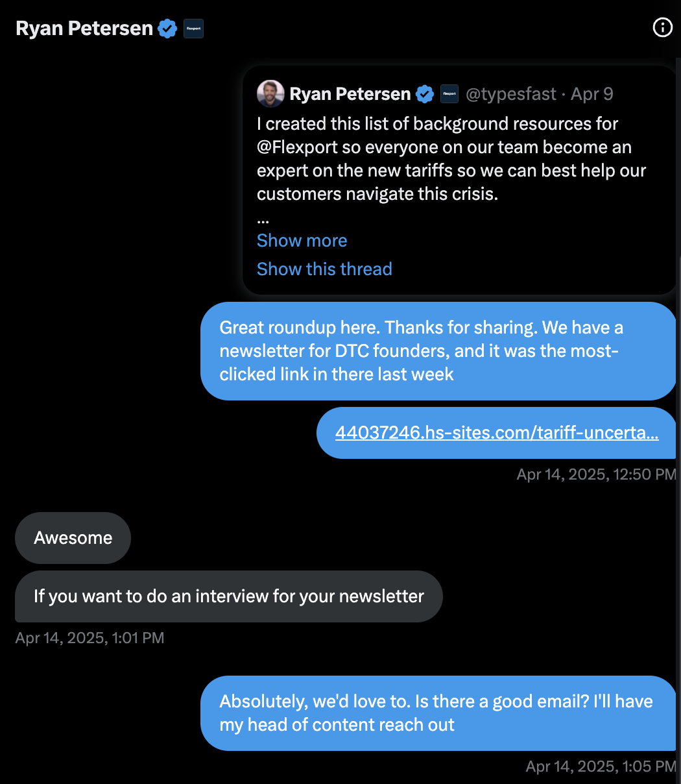Select the "Awesome" message bubble
Image resolution: width=681 pixels, height=784 pixels.
pyautogui.click(x=73, y=538)
